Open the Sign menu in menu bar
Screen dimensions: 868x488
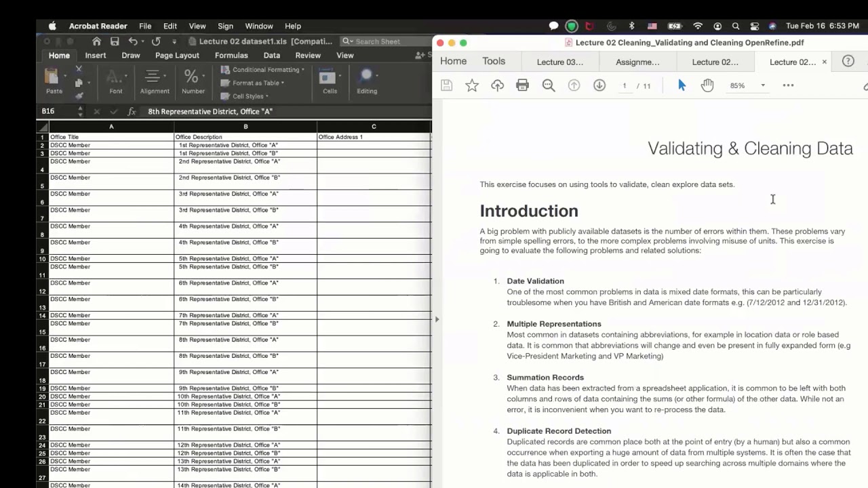225,26
